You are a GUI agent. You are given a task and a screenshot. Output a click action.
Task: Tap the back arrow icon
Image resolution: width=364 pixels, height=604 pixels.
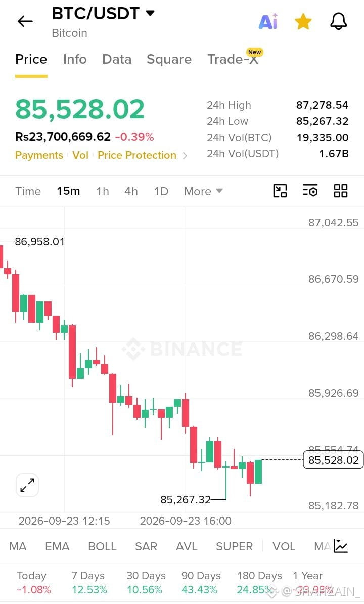coord(25,21)
